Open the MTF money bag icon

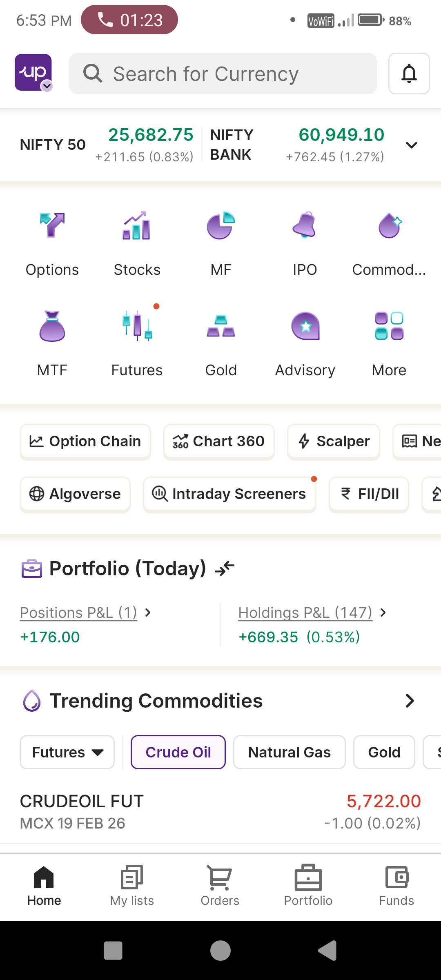[x=52, y=326]
